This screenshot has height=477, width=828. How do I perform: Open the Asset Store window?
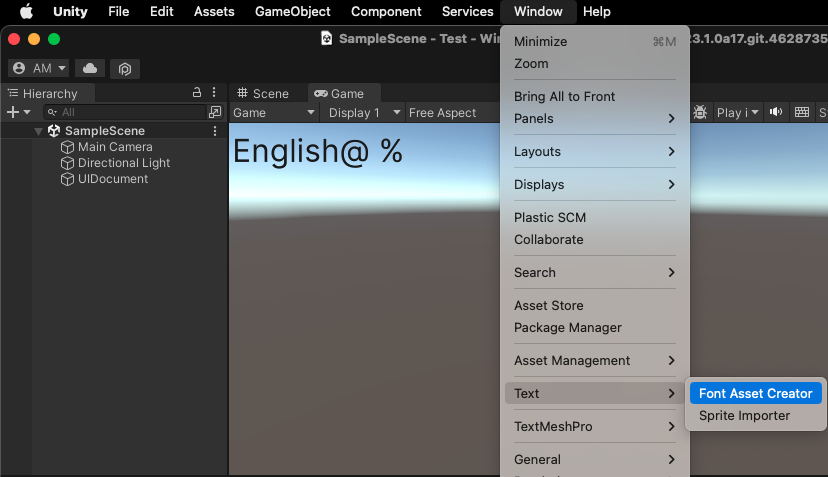[595, 305]
